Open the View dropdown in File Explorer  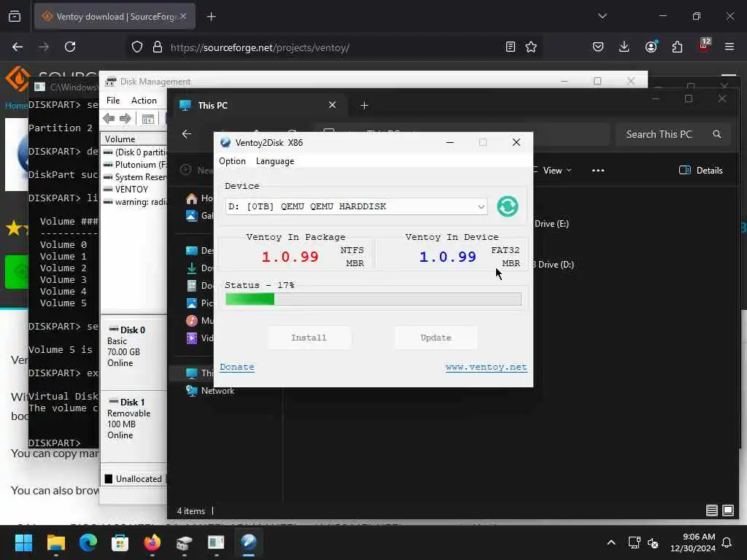coord(553,171)
